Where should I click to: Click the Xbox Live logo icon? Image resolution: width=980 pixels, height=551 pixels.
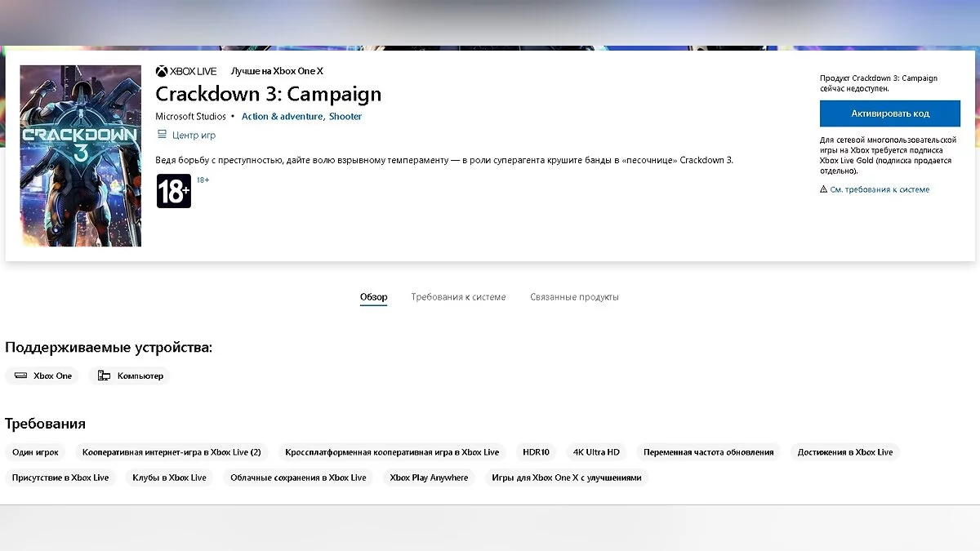(162, 72)
